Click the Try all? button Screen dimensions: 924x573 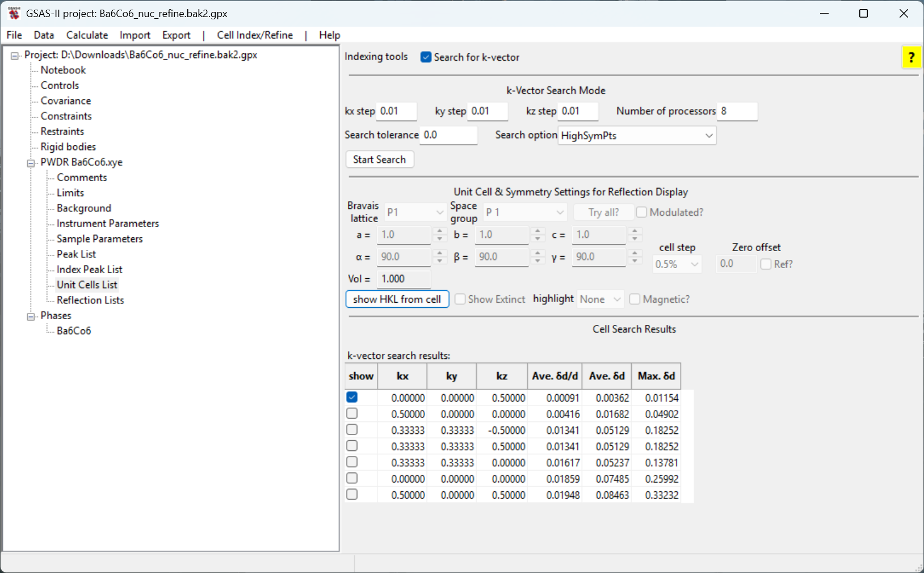603,212
